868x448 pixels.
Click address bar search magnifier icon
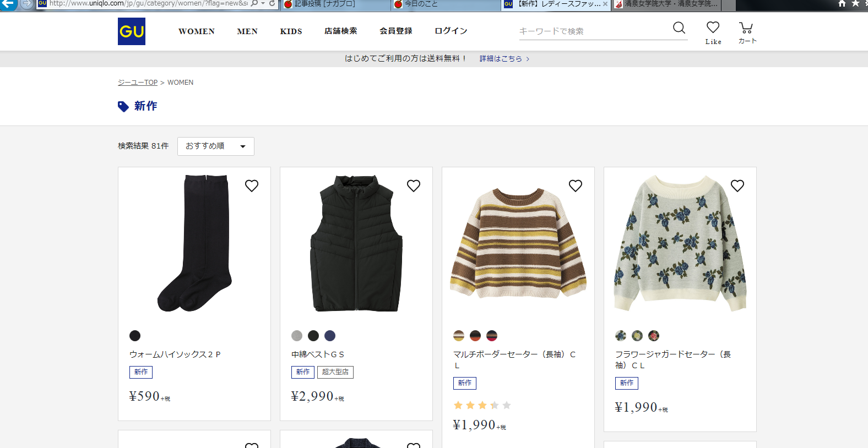point(254,3)
